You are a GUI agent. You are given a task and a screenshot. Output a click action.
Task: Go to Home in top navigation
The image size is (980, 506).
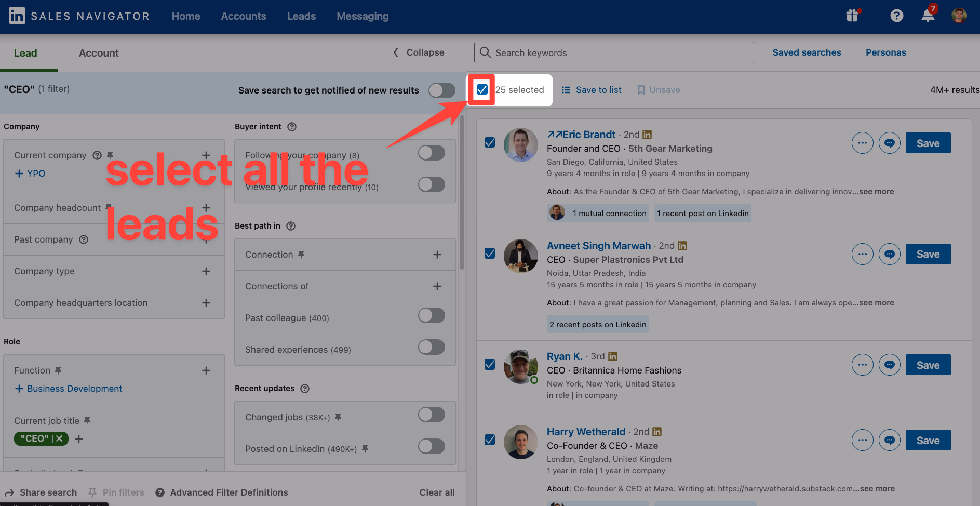click(186, 16)
